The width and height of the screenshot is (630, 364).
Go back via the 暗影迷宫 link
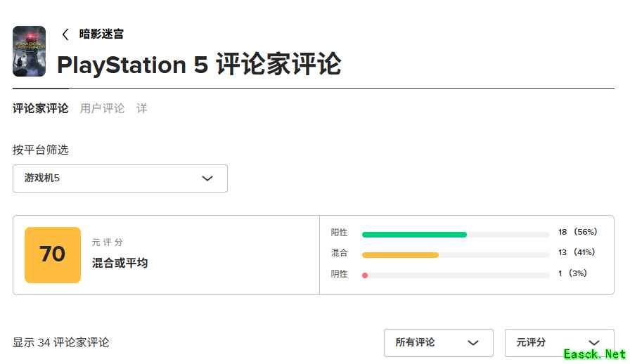101,34
